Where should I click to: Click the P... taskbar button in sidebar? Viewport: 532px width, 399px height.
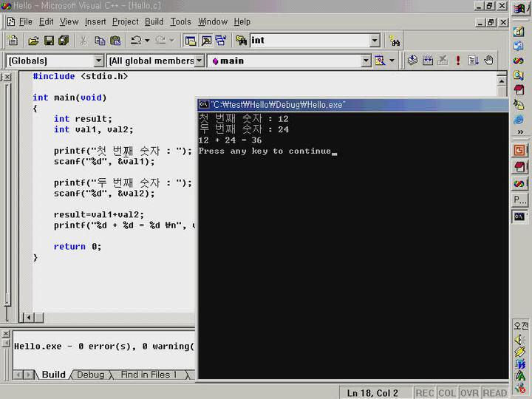(x=519, y=199)
